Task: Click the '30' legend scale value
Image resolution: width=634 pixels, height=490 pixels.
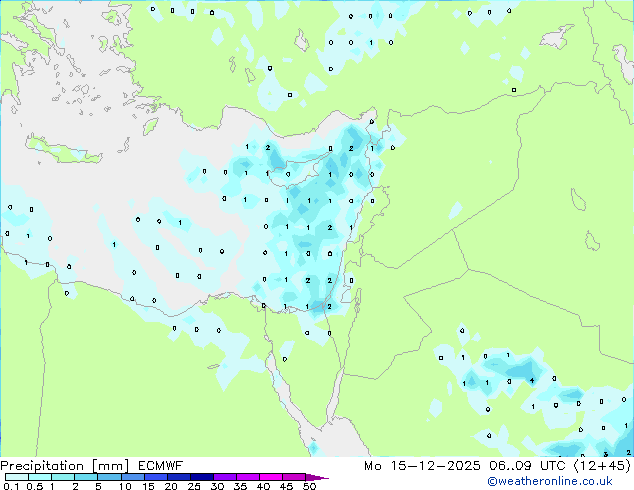Action: point(217,486)
